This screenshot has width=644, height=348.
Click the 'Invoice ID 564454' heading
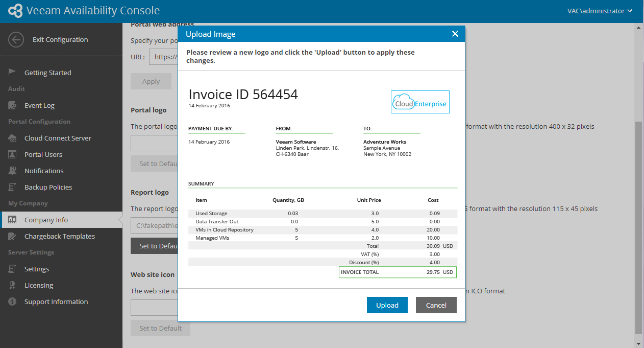(x=243, y=94)
